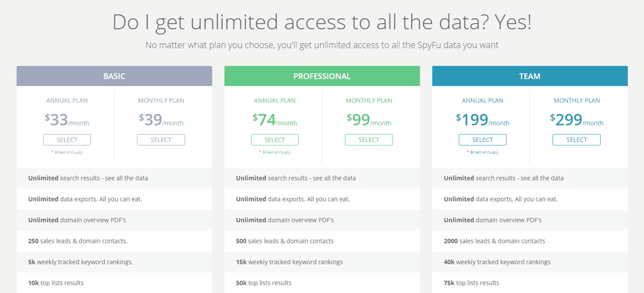The image size is (644, 293).
Task: Click Basic "Unlimited data exports" row
Action: [x=114, y=200]
